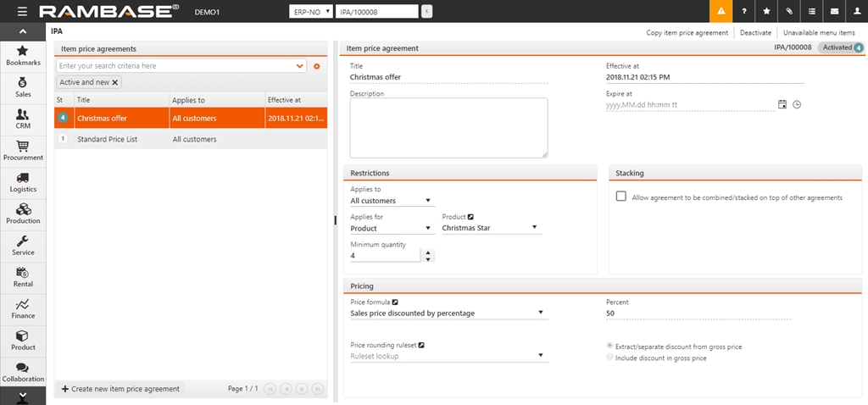Expand the Applies to dropdown
The height and width of the screenshot is (405, 868).
(x=392, y=201)
